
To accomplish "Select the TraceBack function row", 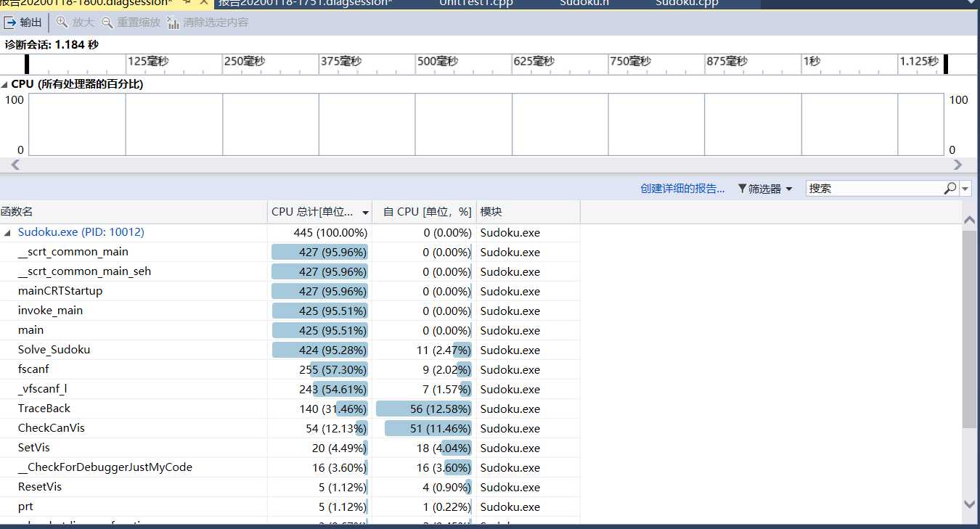I will [x=290, y=409].
